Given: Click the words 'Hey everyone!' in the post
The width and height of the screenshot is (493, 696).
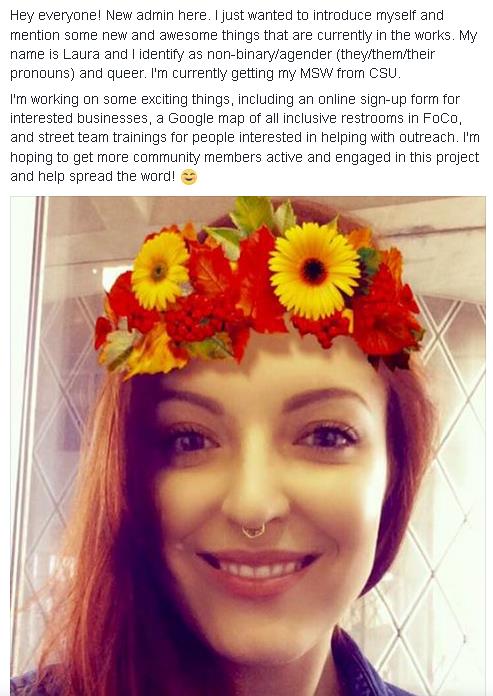Looking at the screenshot, I should [x=56, y=16].
